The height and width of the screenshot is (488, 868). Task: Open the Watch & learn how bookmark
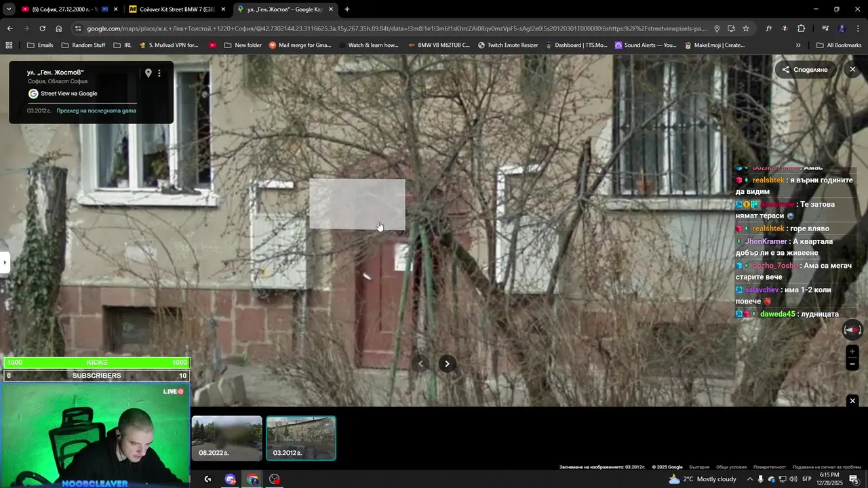(368, 45)
